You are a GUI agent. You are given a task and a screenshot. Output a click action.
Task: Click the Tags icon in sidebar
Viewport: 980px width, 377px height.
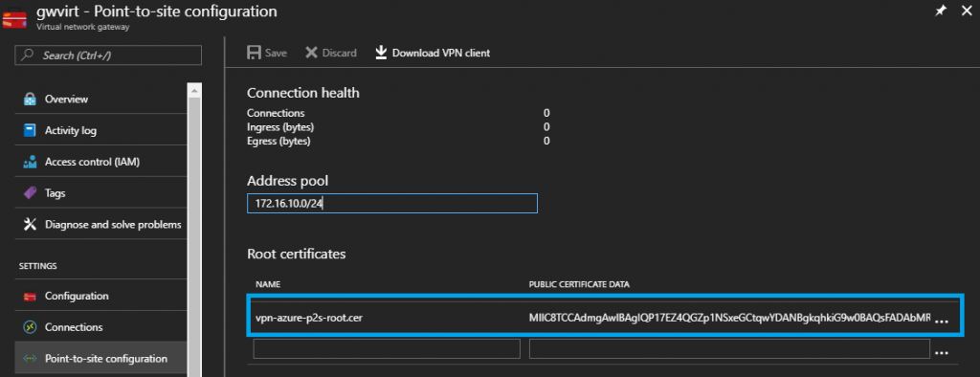[30, 193]
